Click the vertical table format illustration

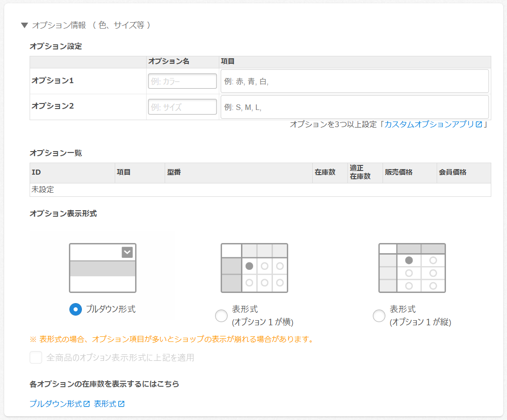[x=412, y=268]
